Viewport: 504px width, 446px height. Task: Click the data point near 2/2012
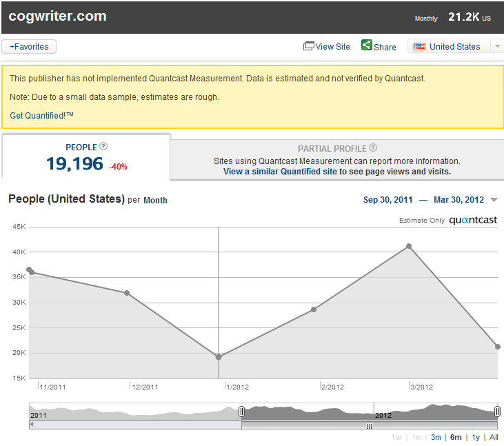pyautogui.click(x=314, y=310)
